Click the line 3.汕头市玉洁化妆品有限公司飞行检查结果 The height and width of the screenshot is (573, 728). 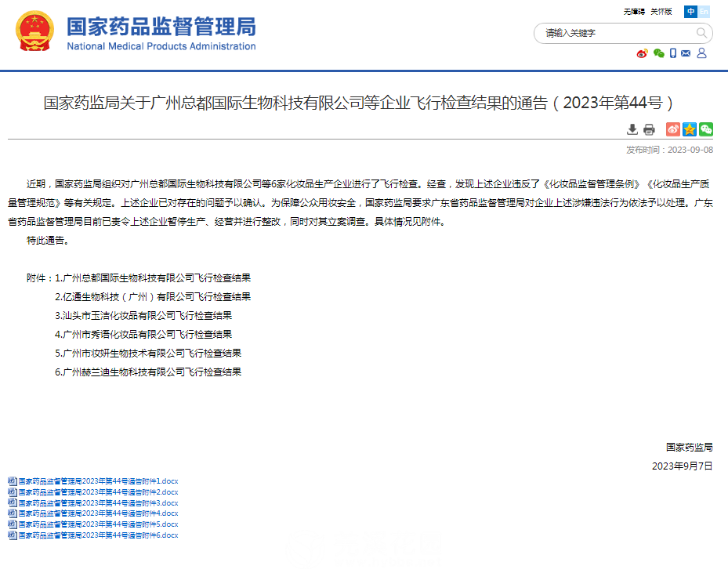143,316
